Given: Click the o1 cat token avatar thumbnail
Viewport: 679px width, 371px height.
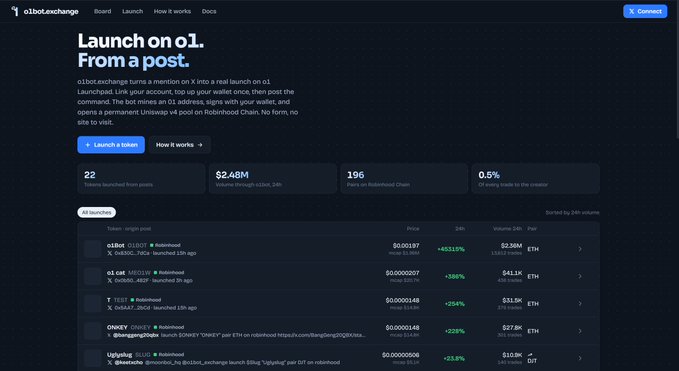Looking at the screenshot, I should pos(92,276).
